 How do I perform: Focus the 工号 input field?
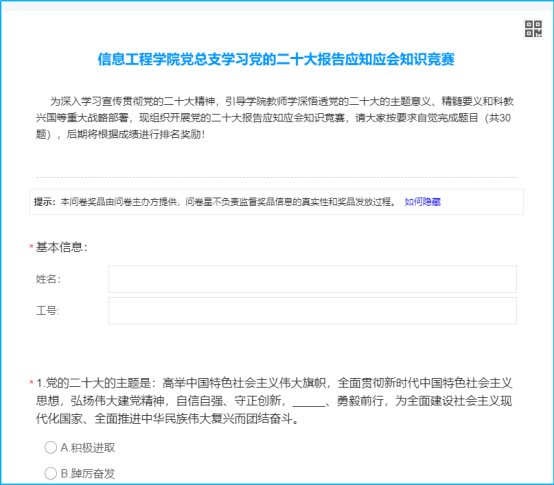coord(312,311)
